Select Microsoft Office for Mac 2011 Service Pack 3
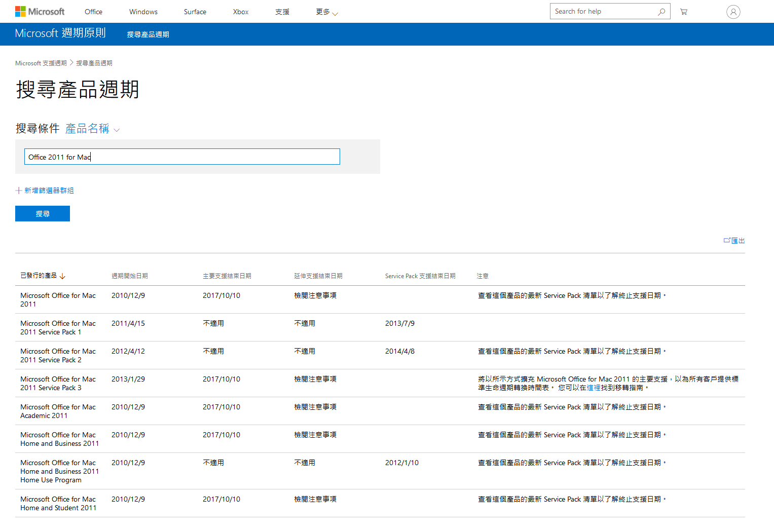Screen dimensions: 774x532 point(58,383)
